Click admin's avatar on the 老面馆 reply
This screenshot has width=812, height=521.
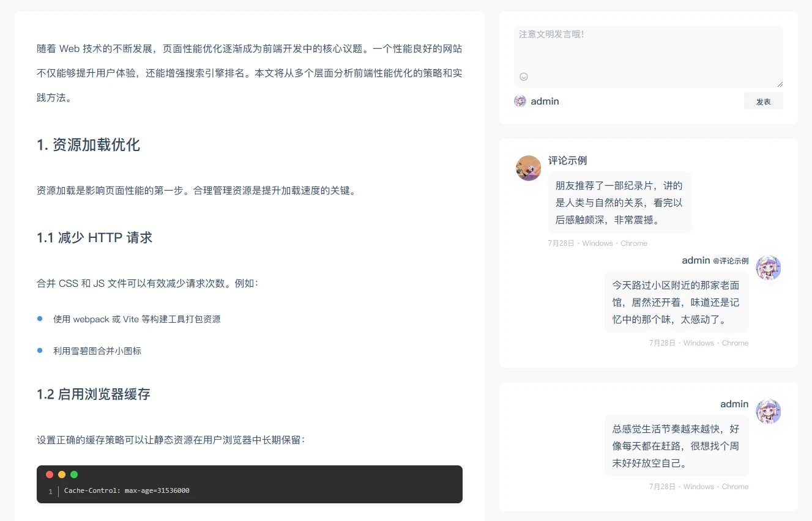pyautogui.click(x=768, y=268)
